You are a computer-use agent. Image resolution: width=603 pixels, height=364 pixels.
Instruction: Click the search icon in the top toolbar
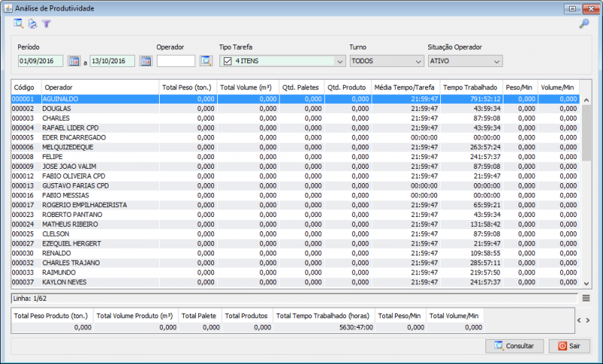point(19,24)
